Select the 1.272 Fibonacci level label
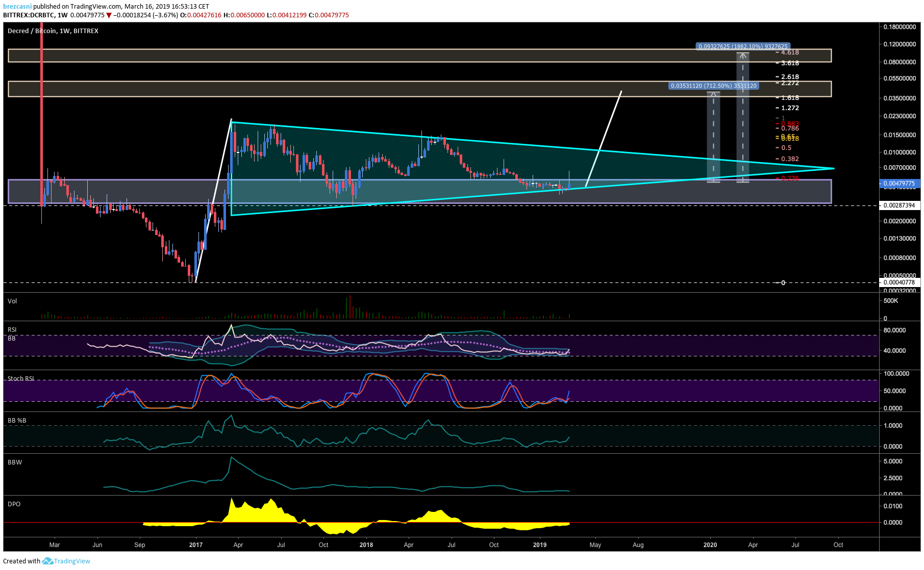The width and height of the screenshot is (924, 570). tap(790, 108)
